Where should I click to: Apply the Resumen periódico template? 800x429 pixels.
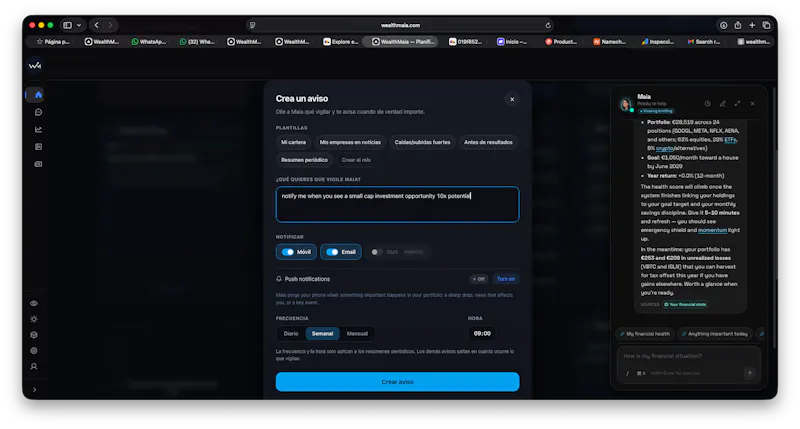[305, 160]
